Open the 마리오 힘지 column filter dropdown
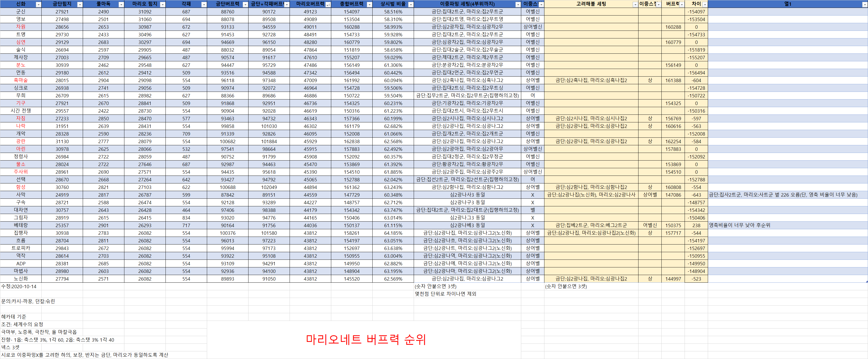The width and height of the screenshot is (868, 359). [x=162, y=4]
